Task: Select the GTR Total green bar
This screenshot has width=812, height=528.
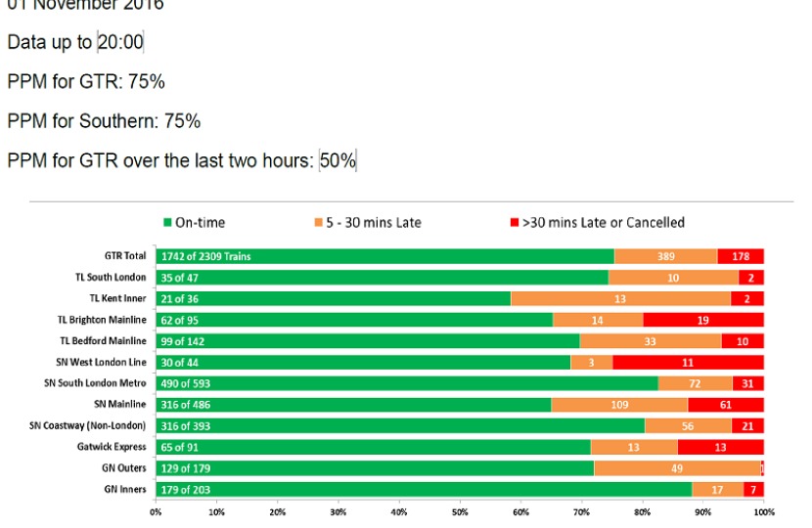Action: (x=384, y=256)
